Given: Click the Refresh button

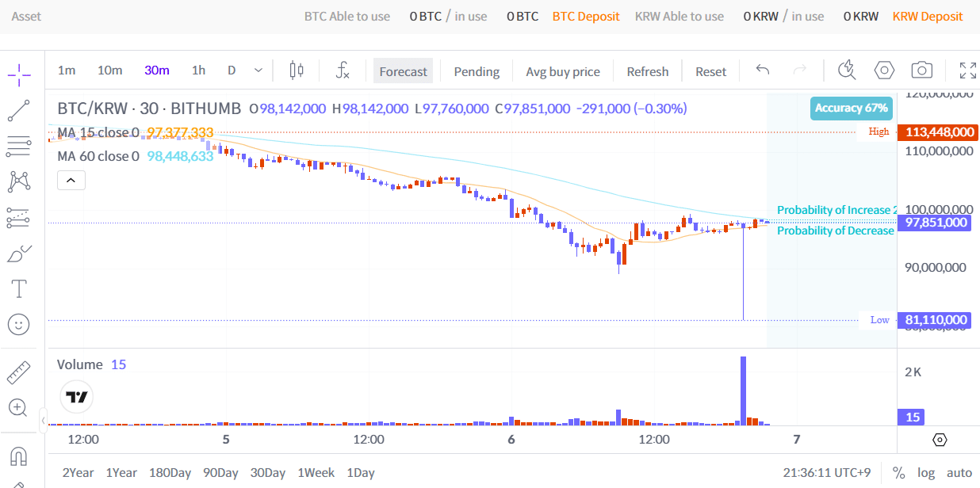Looking at the screenshot, I should [x=647, y=71].
